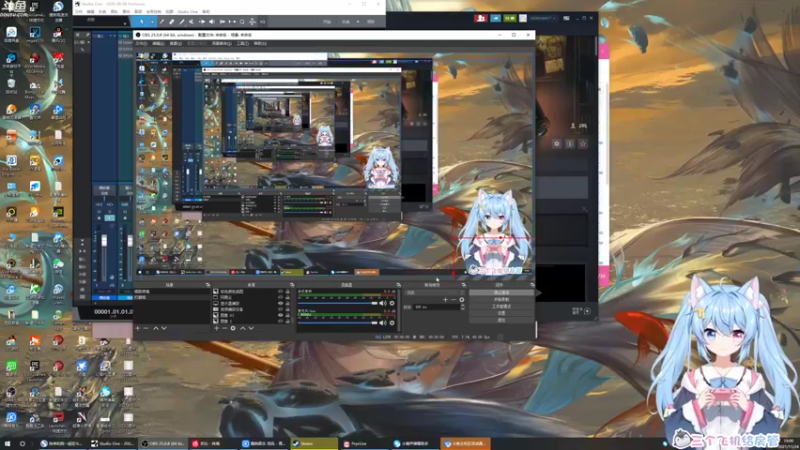The image size is (800, 450).
Task: Open the OBS Tools menu
Action: (x=243, y=43)
